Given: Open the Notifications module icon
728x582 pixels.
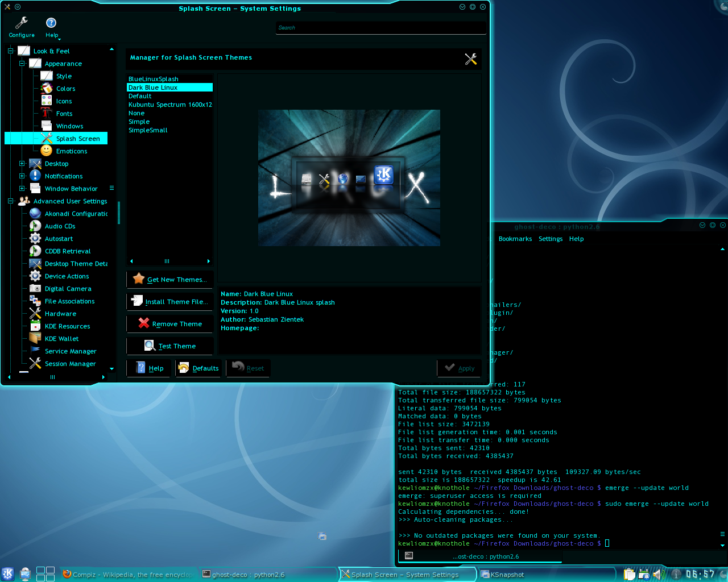Looking at the screenshot, I should point(35,176).
